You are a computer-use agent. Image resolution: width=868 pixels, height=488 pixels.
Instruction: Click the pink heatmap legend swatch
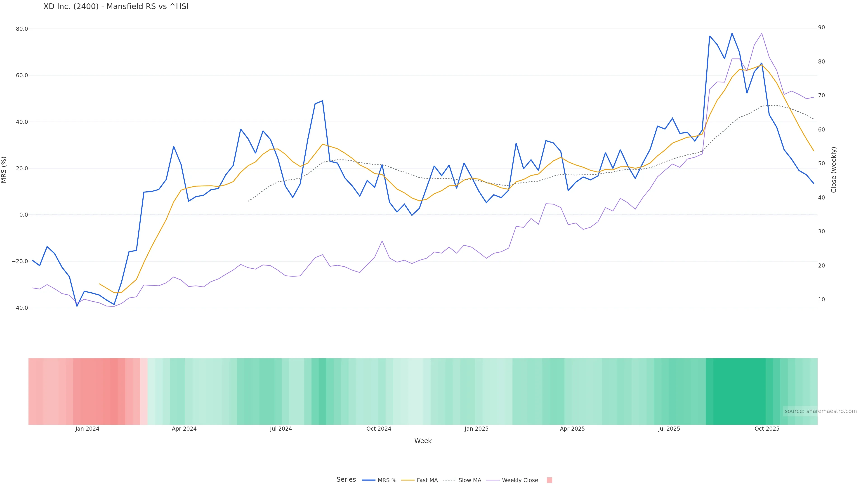coord(549,480)
